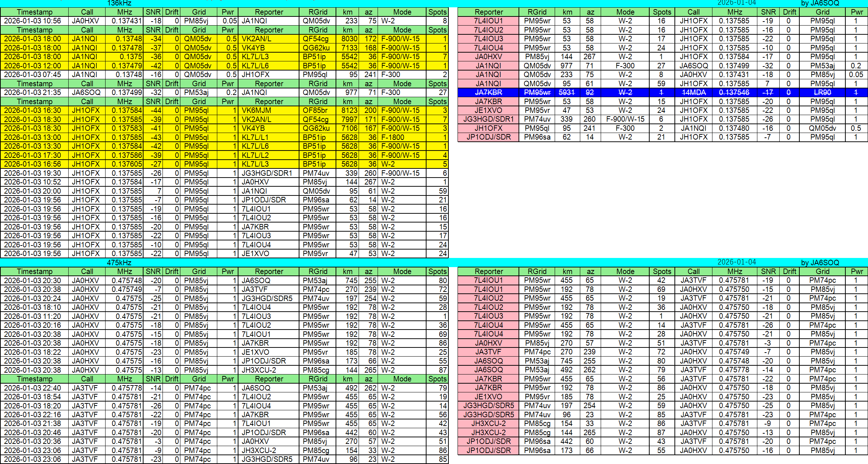Click the 475kHz band title label
Screen dimensions: 868x464
click(119, 263)
